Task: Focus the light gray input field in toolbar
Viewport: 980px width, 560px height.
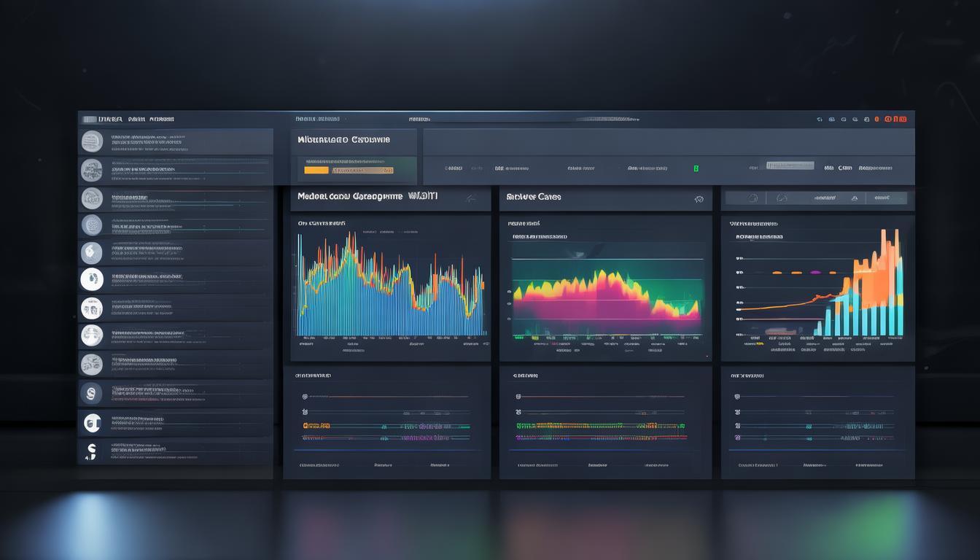Action: point(789,166)
